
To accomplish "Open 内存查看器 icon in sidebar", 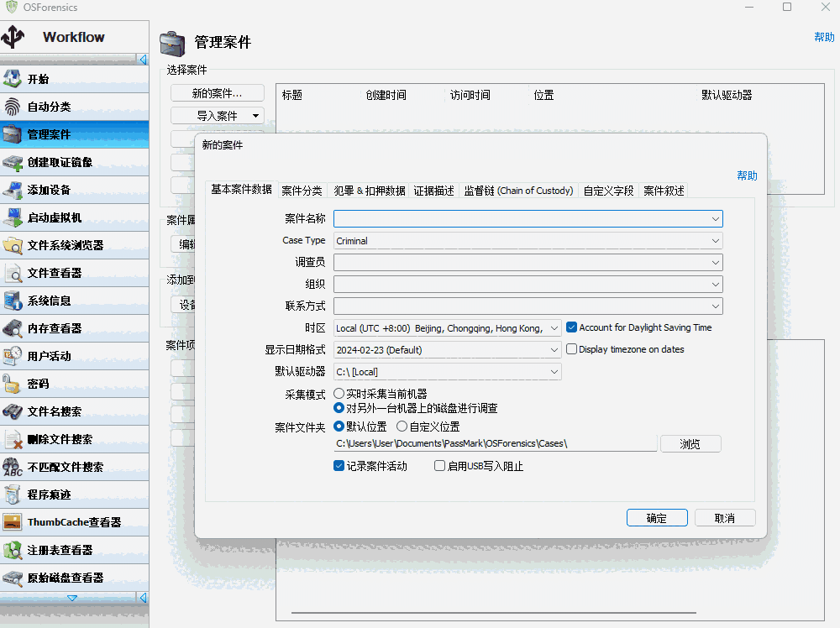I will coord(13,328).
